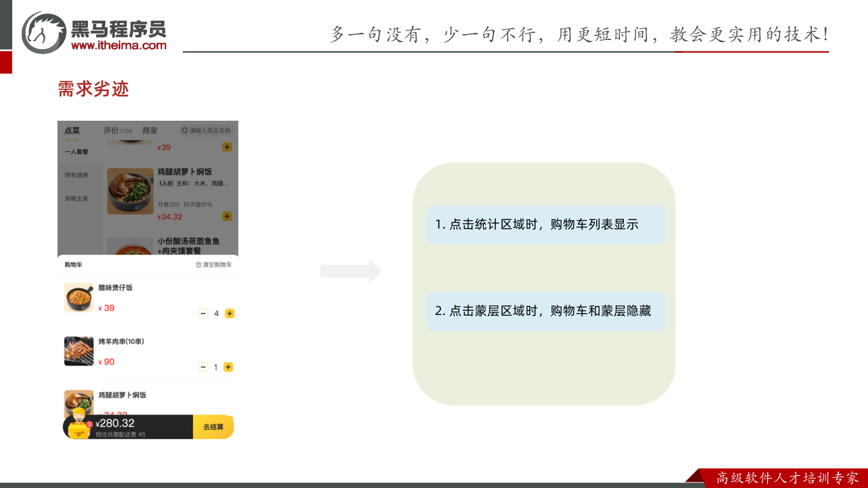Click 鸡腿胡萝卜焖饭 dish photo in menu list
The height and width of the screenshot is (488, 868).
(x=130, y=191)
